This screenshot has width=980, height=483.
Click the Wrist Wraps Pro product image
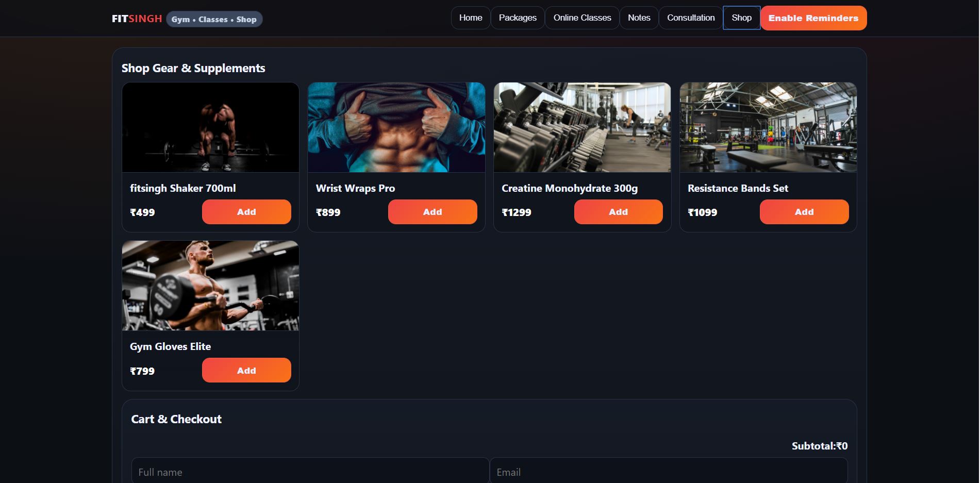point(396,127)
